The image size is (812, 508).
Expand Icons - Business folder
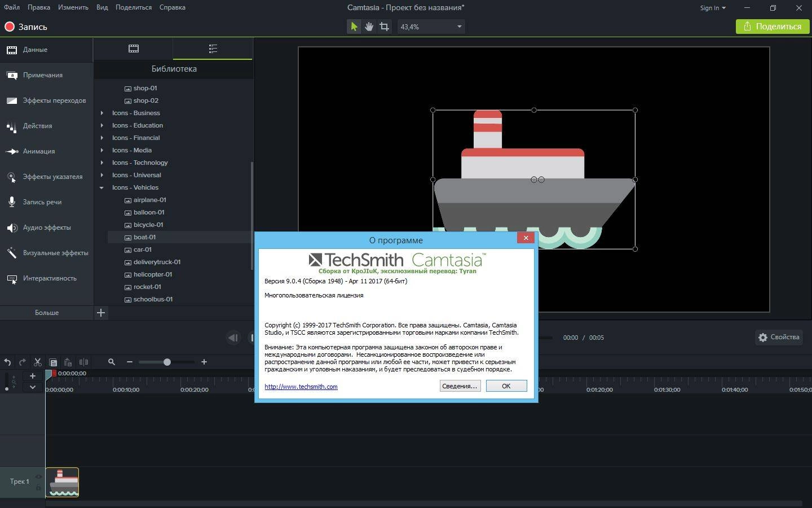[102, 113]
